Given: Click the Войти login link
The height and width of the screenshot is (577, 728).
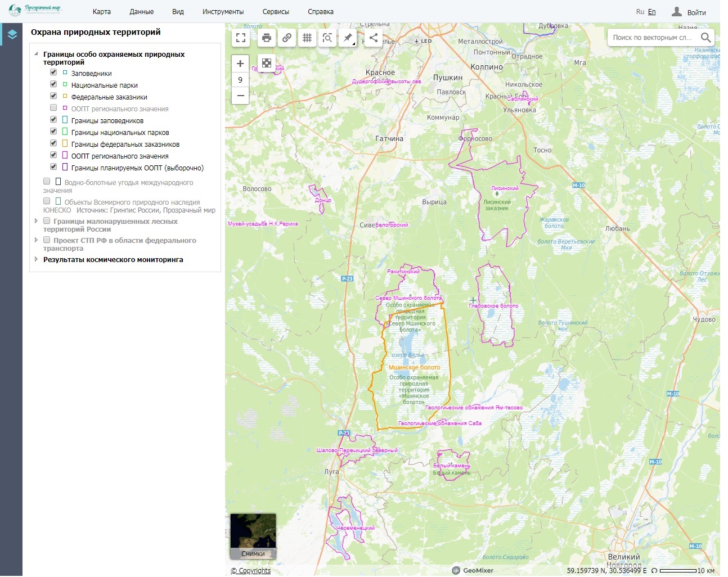Looking at the screenshot, I should coord(696,12).
